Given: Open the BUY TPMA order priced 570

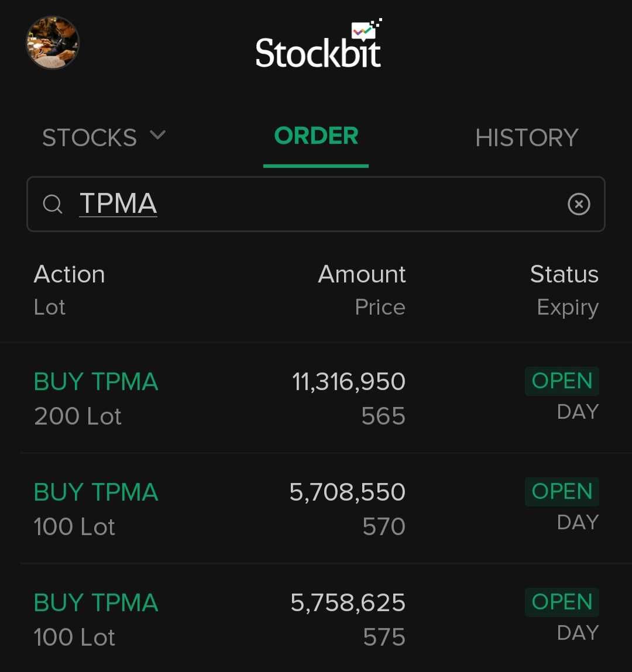Looking at the screenshot, I should [96, 492].
